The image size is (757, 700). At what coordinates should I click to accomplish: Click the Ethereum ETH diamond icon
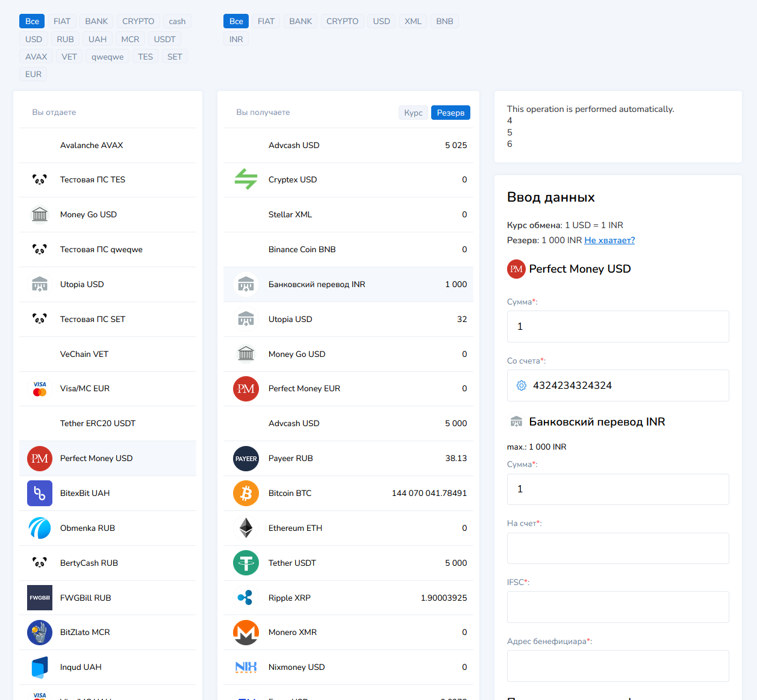(x=246, y=528)
